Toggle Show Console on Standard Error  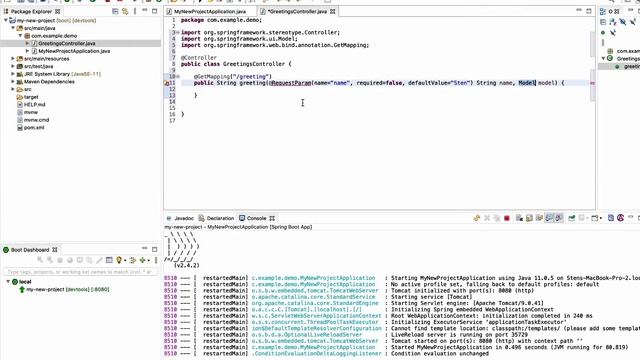(x=559, y=218)
